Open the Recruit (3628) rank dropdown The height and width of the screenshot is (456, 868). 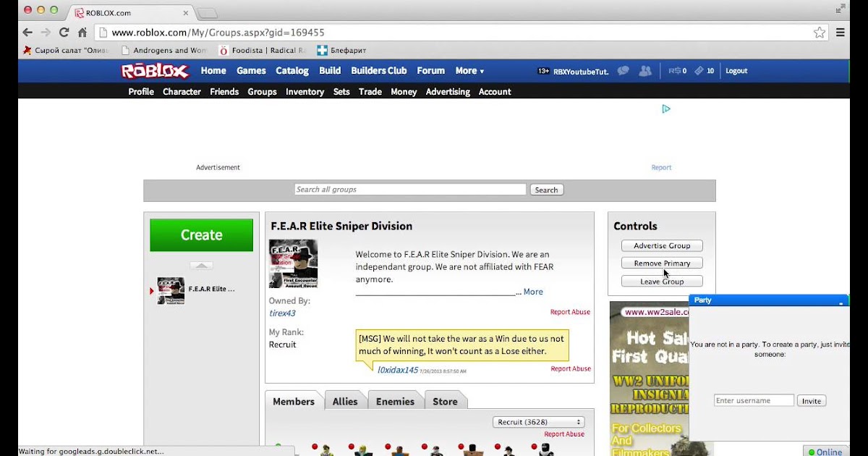point(539,422)
